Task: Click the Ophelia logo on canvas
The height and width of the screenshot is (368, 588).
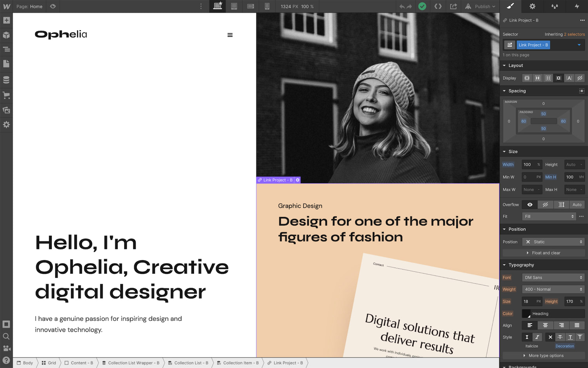Action: (x=61, y=35)
